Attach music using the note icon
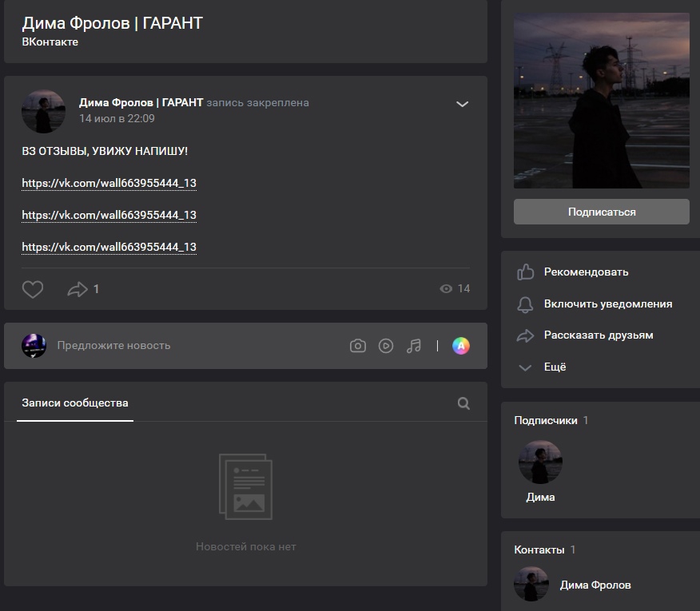The width and height of the screenshot is (700, 611). pyautogui.click(x=413, y=346)
